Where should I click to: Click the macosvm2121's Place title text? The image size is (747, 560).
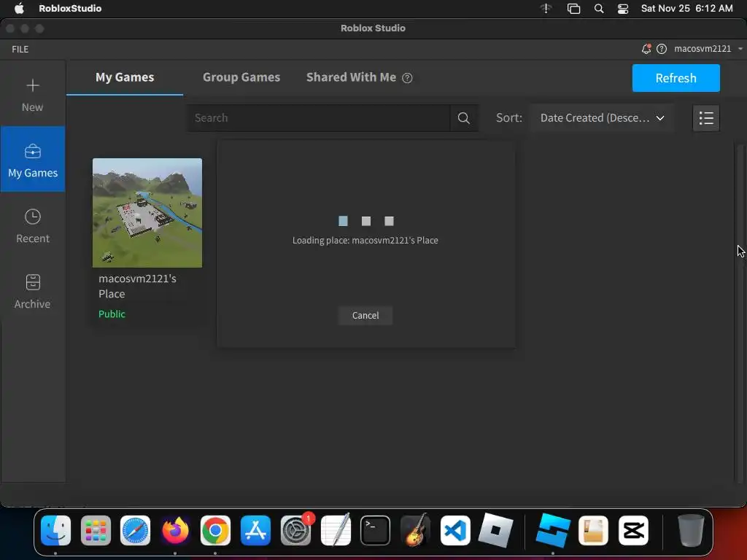(137, 286)
